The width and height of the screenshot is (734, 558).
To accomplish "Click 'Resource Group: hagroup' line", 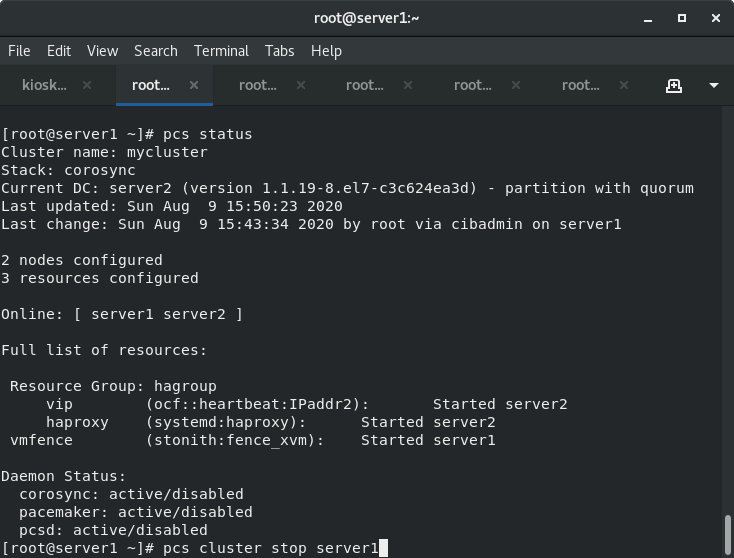I will click(113, 386).
